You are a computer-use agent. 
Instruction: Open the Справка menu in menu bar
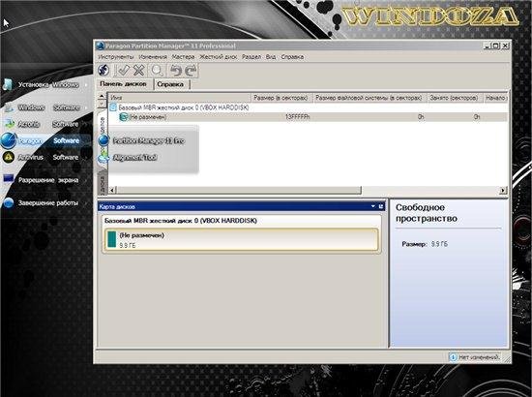click(x=292, y=57)
